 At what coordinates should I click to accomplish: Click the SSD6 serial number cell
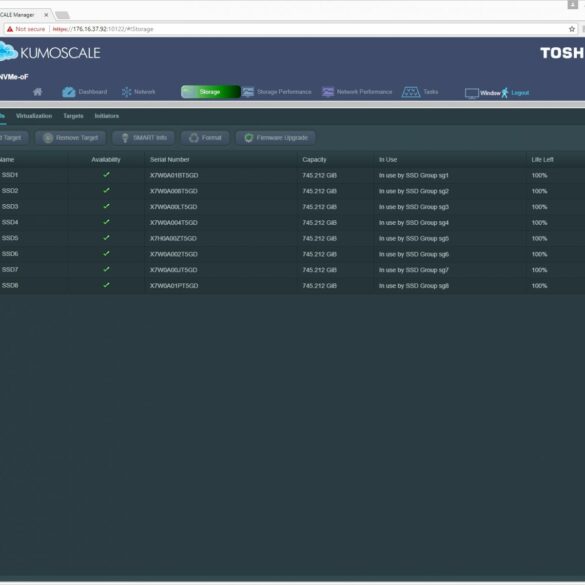point(174,254)
